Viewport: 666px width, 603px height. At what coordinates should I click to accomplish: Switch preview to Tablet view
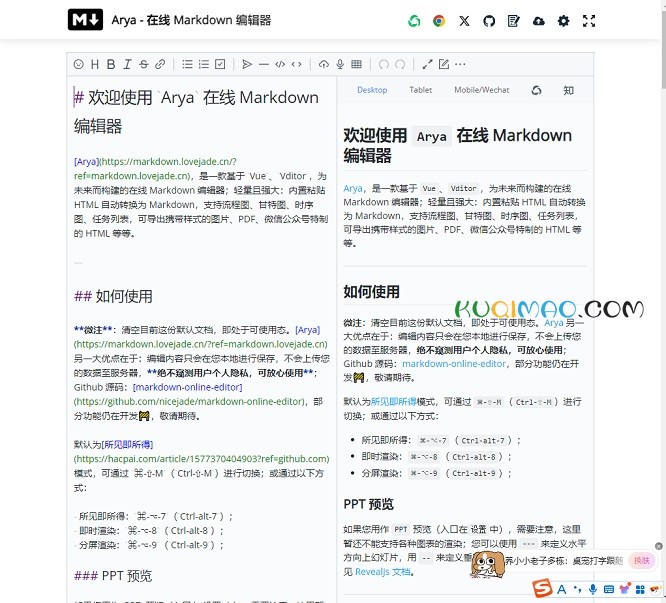point(420,90)
